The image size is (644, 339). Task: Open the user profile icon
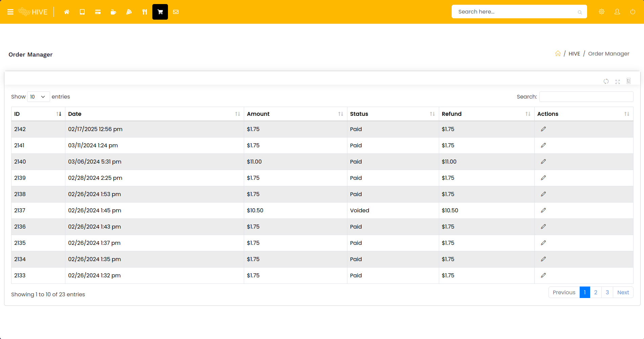[617, 12]
